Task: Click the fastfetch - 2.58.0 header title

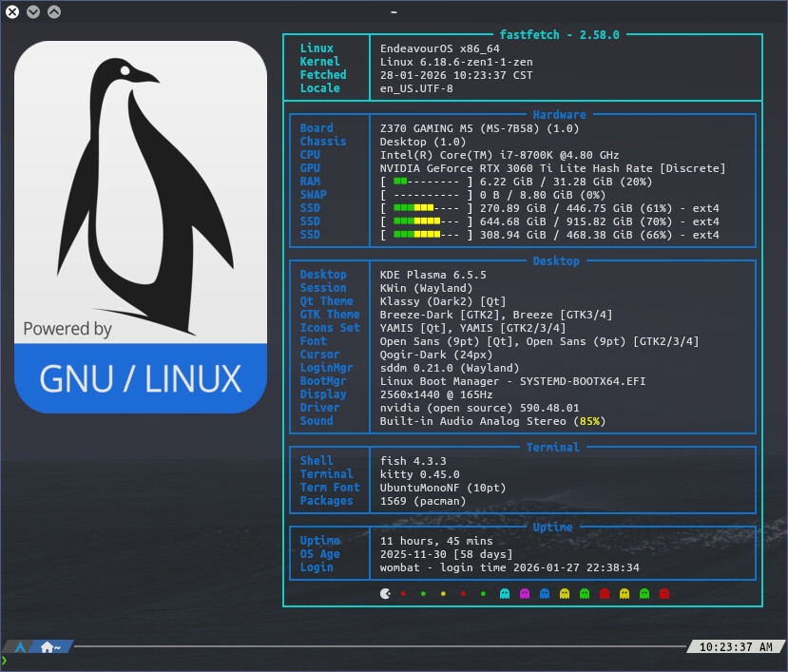Action: pos(560,34)
